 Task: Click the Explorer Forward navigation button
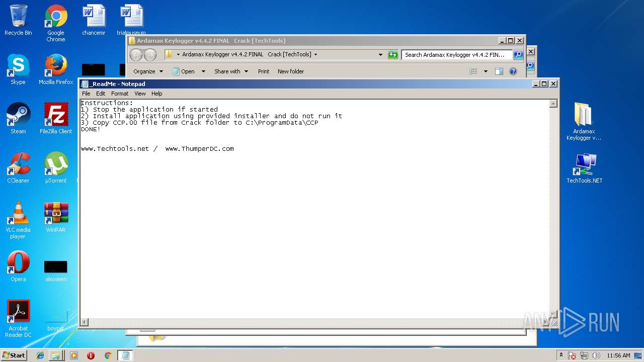click(150, 55)
